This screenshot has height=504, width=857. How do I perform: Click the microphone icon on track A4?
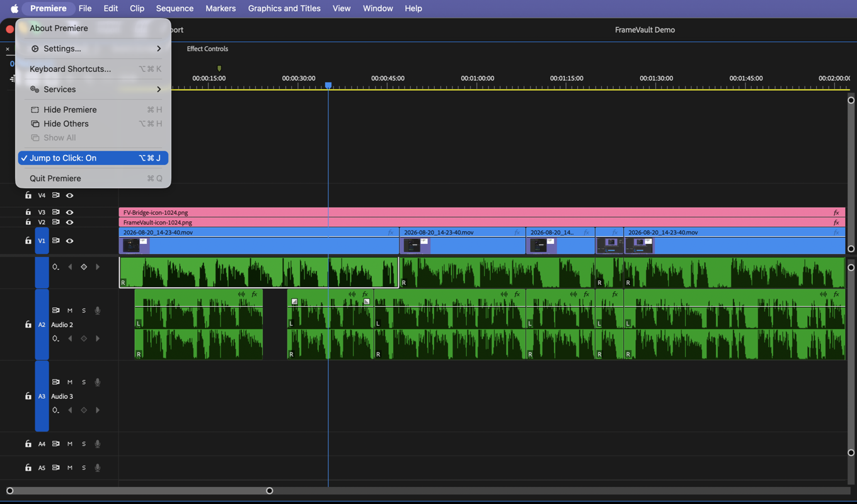(98, 444)
